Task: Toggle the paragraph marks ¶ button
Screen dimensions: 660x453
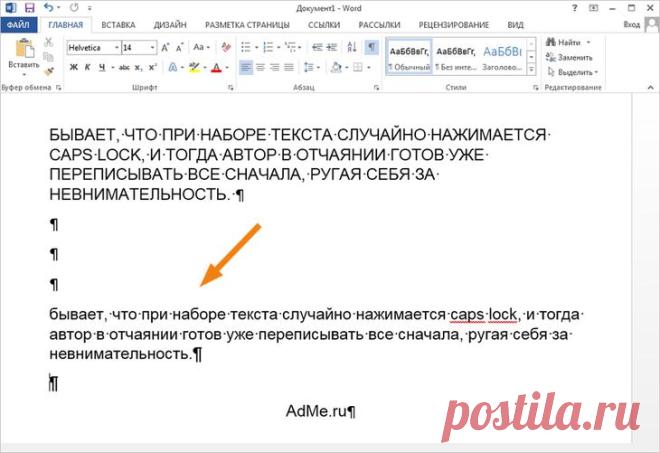Action: pos(371,47)
